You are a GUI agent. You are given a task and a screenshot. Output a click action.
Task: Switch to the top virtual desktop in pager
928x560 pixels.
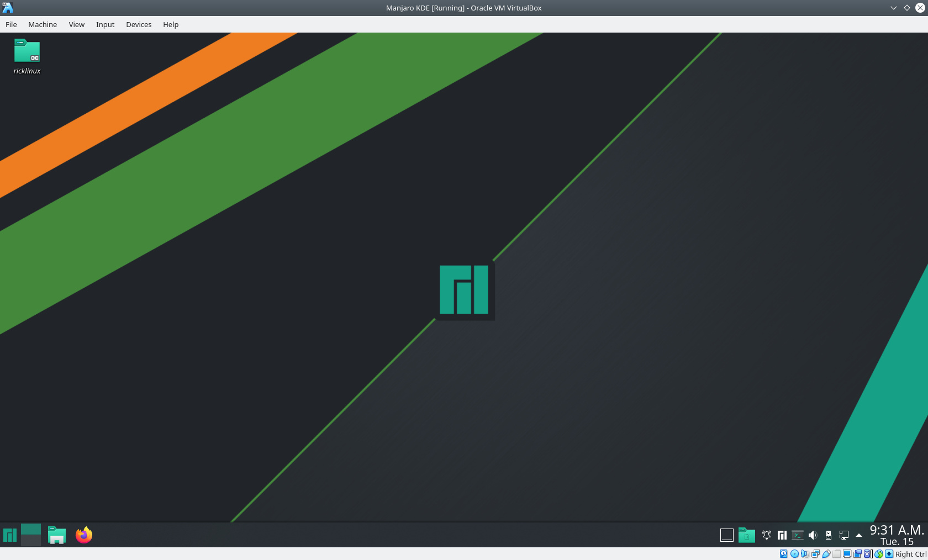click(31, 529)
